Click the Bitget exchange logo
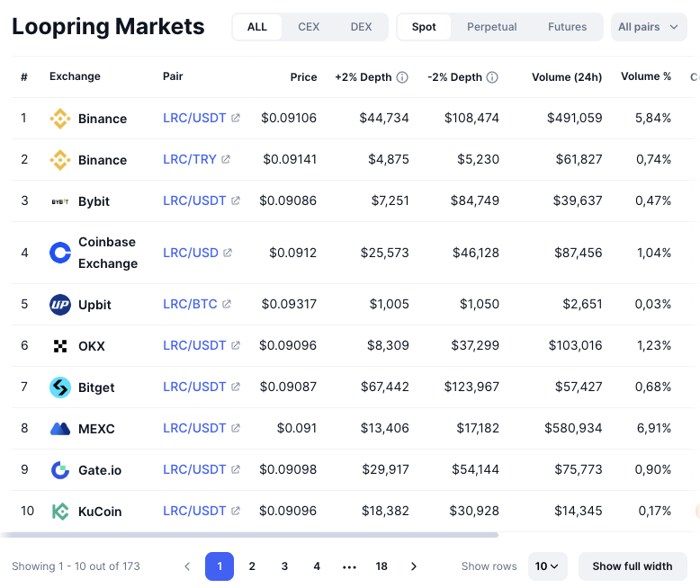700x588 pixels. pos(59,388)
